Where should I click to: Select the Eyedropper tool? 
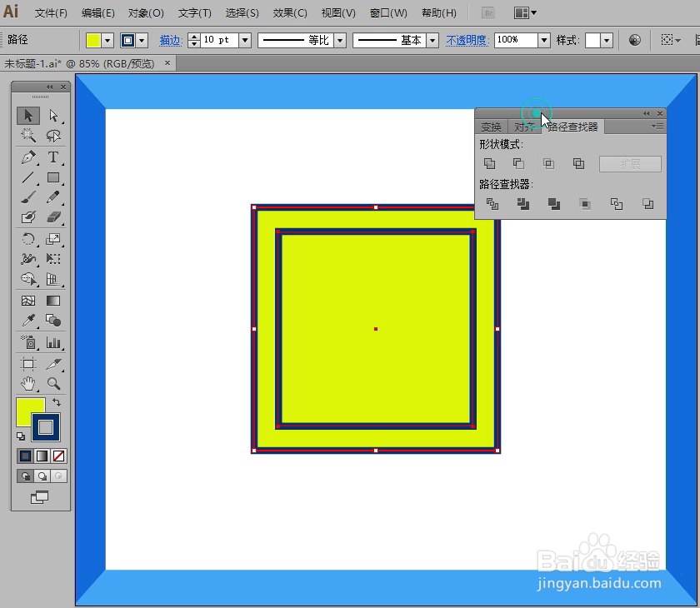pyautogui.click(x=28, y=321)
